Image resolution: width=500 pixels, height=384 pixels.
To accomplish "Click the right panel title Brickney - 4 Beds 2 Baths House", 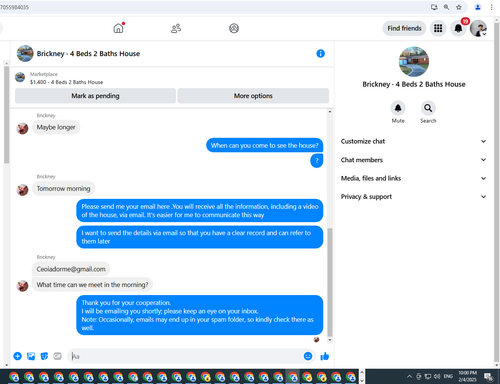I will (414, 84).
